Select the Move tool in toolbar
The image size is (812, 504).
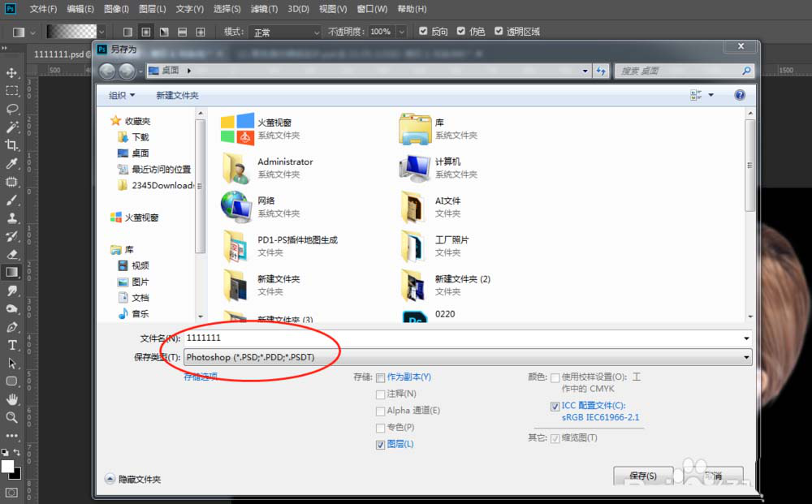[x=12, y=73]
